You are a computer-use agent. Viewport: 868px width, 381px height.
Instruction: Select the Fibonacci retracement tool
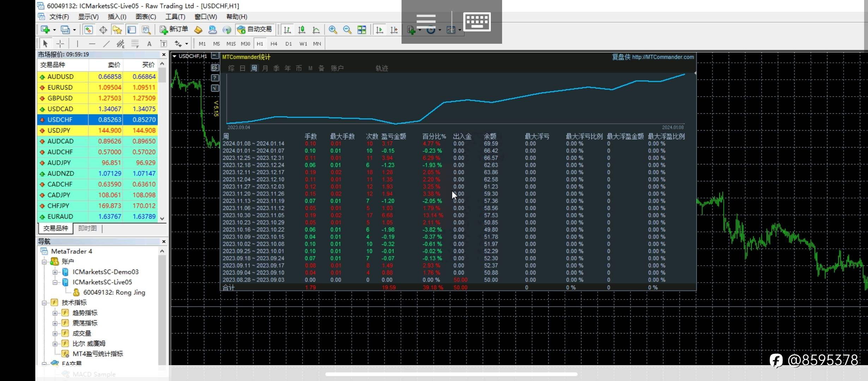[x=135, y=44]
